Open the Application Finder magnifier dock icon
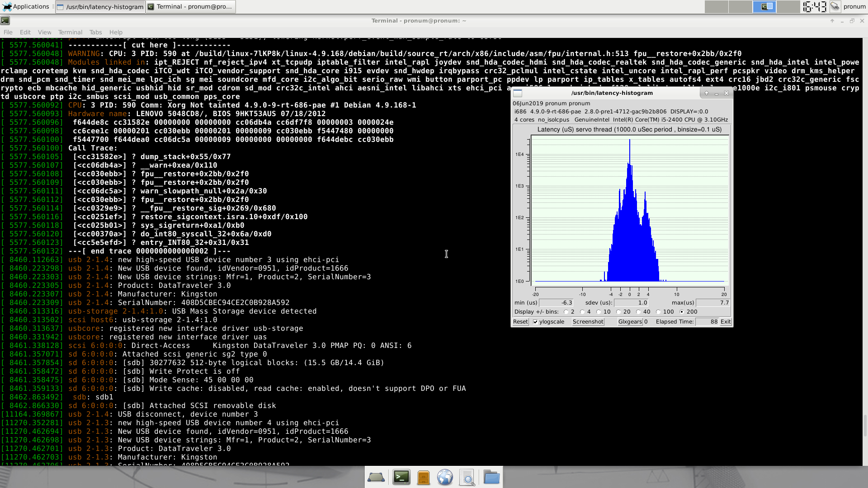 [x=467, y=477]
